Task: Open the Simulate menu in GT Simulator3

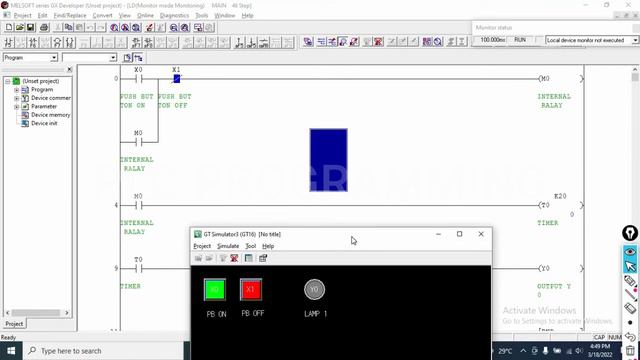Action: click(228, 246)
